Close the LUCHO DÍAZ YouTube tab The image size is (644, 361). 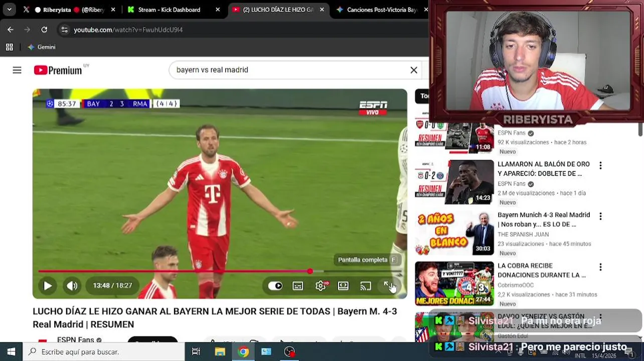(x=322, y=10)
